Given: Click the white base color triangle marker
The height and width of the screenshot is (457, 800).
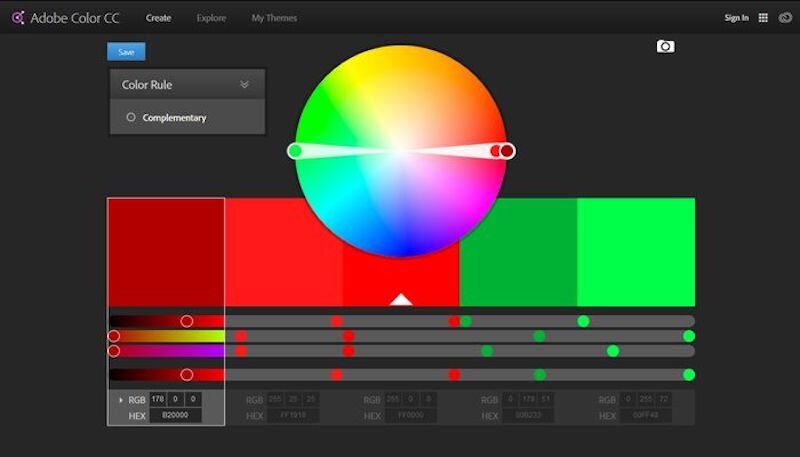Looking at the screenshot, I should tap(401, 299).
